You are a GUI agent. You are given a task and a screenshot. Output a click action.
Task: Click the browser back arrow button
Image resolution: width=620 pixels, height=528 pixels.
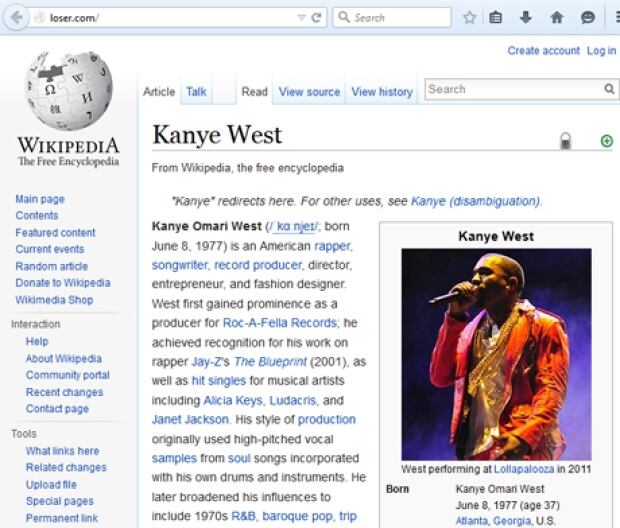click(16, 17)
